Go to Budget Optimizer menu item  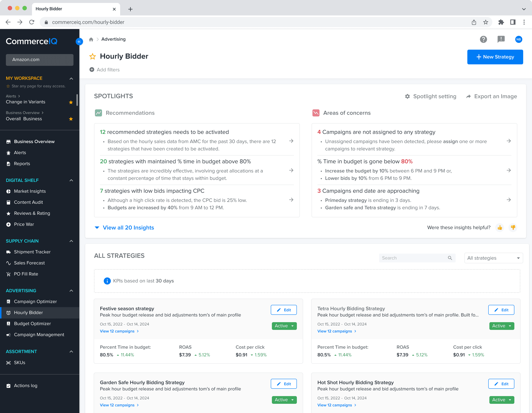(x=32, y=323)
